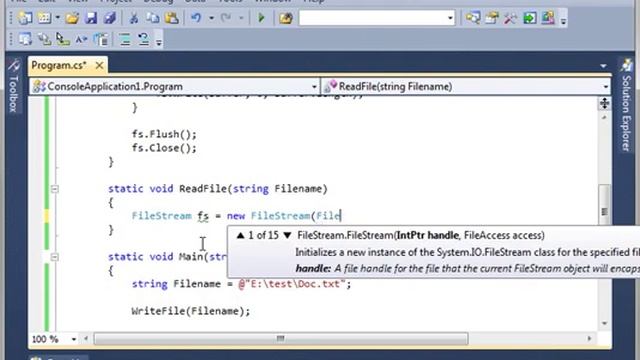Image resolution: width=640 pixels, height=360 pixels.
Task: Show next overload with tooltip down arrow
Action: pos(287,236)
